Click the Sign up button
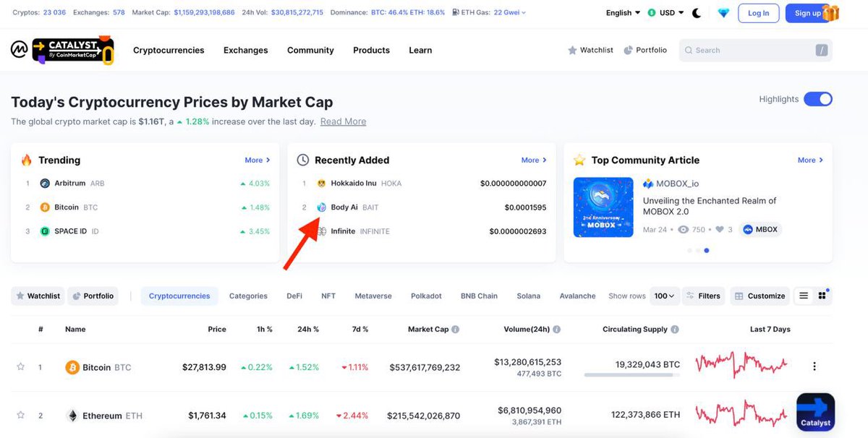The width and height of the screenshot is (868, 438). pyautogui.click(x=807, y=13)
